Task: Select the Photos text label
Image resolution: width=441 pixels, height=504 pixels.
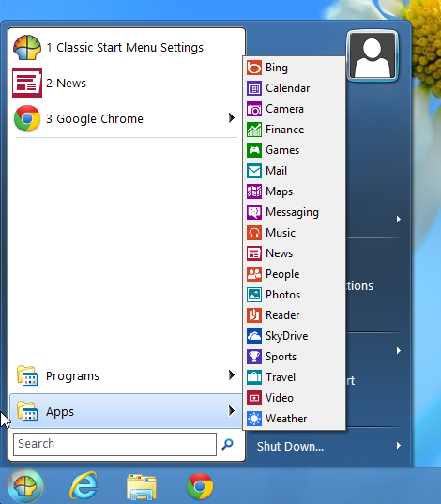Action: 282,295
